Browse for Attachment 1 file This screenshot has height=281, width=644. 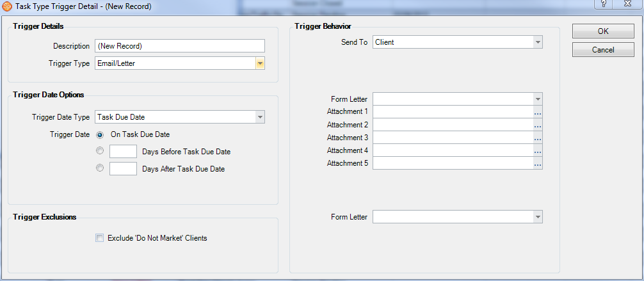pyautogui.click(x=538, y=112)
